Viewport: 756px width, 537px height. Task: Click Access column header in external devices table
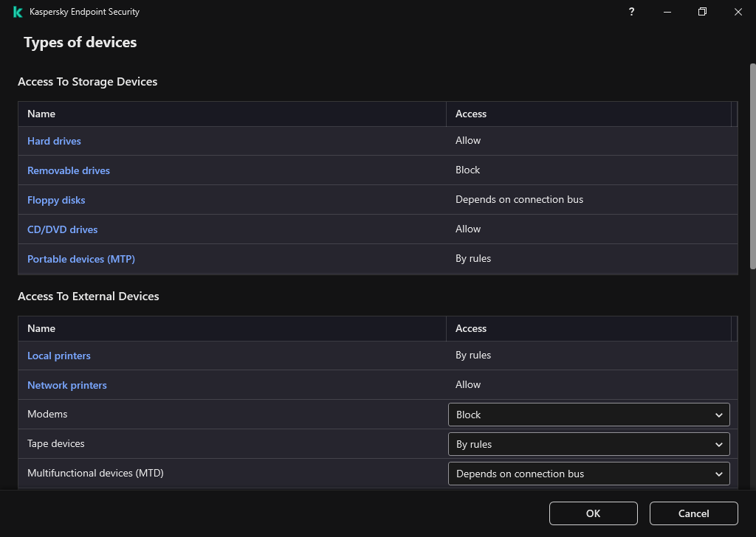coord(471,328)
